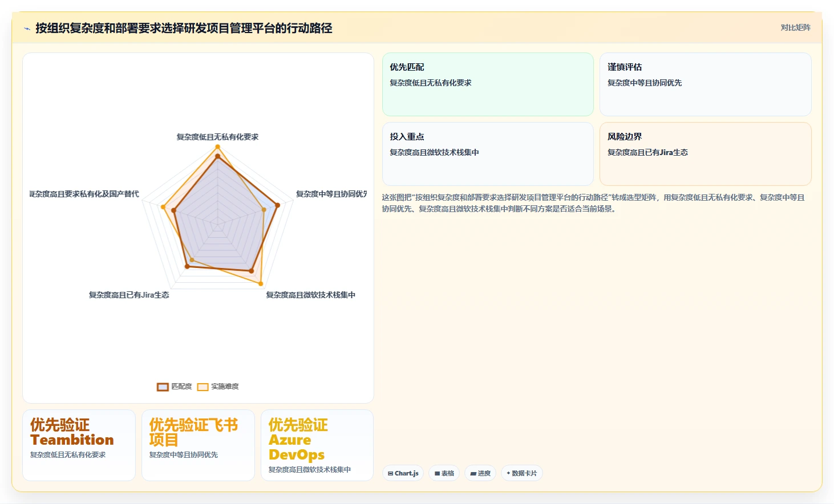Click the subtitle under 优先验证 Teambition

pyautogui.click(x=68, y=455)
